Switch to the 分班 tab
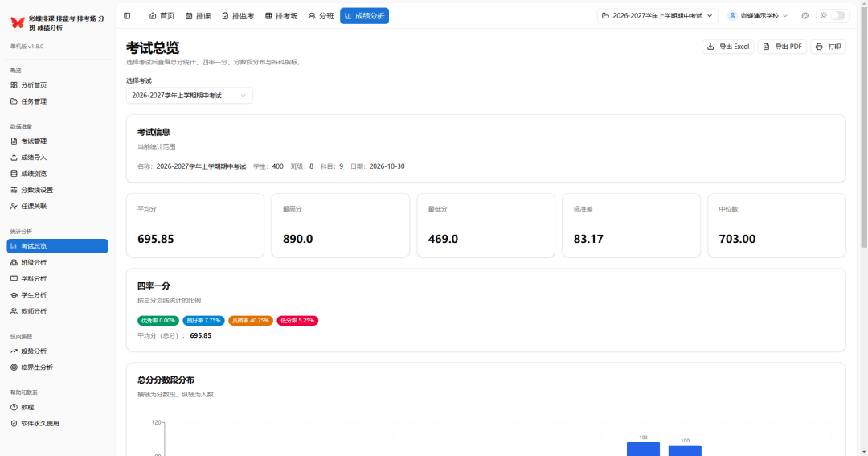The image size is (868, 456). click(x=321, y=16)
